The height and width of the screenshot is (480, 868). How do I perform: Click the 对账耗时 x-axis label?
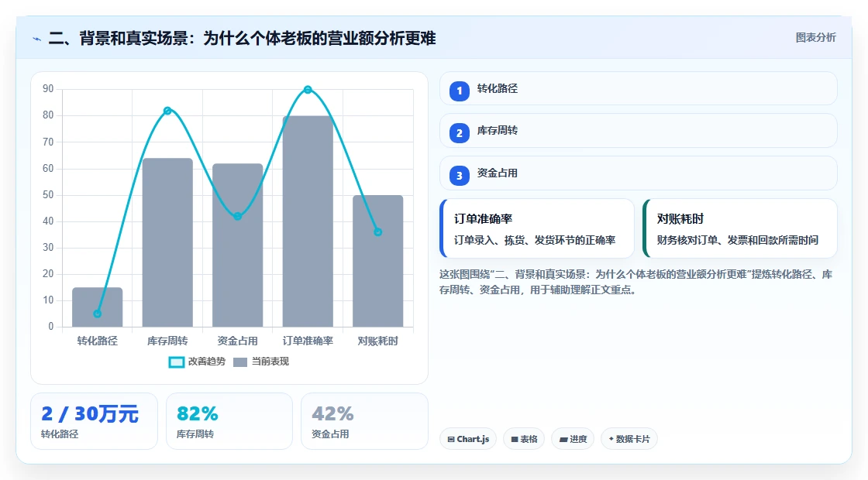tap(378, 341)
